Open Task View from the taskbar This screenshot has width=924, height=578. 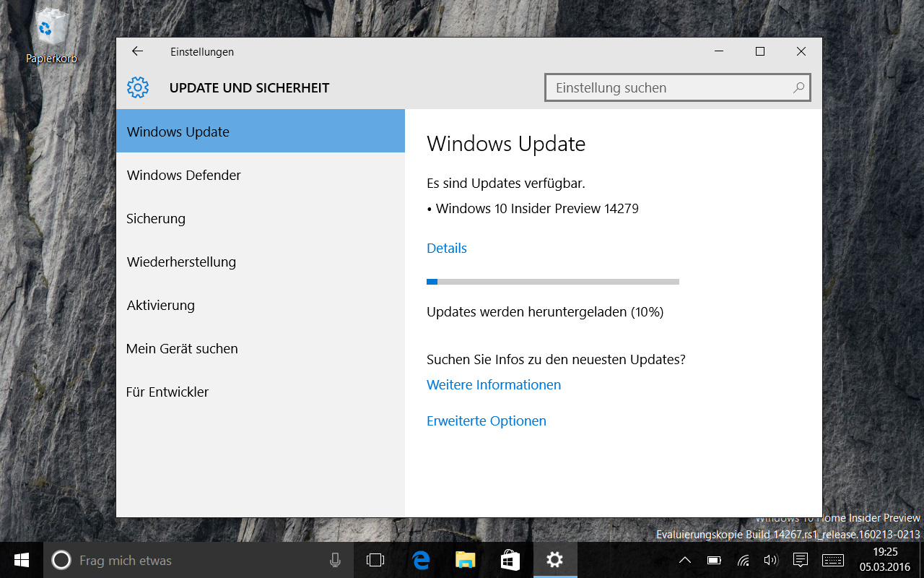click(x=375, y=560)
